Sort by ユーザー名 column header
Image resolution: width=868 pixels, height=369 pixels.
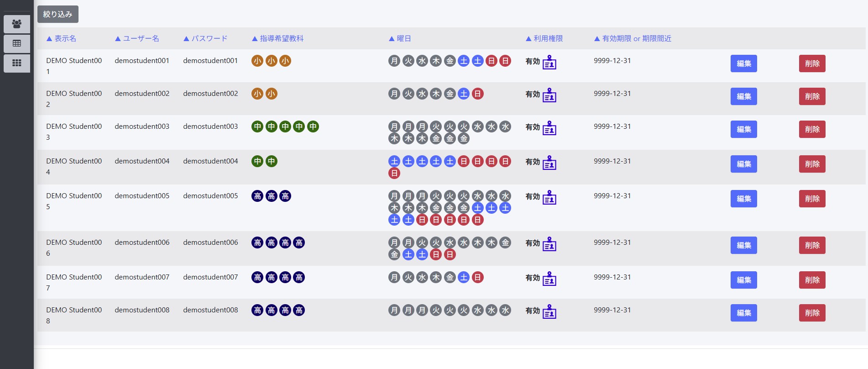[137, 38]
